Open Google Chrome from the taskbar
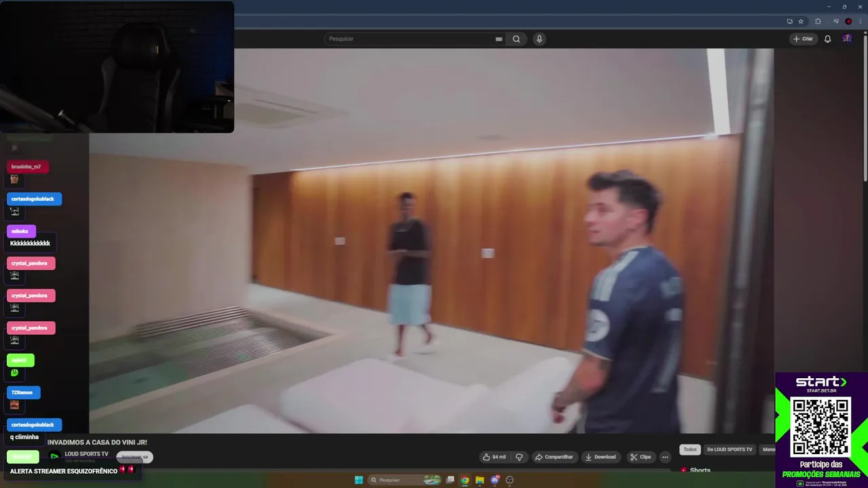Viewport: 868px width, 488px height. click(465, 480)
